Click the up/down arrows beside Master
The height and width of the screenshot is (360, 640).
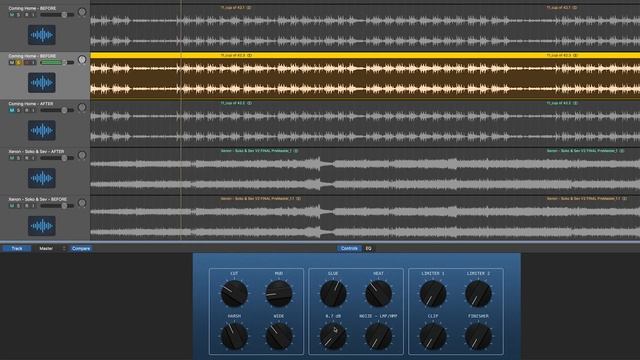pos(64,248)
